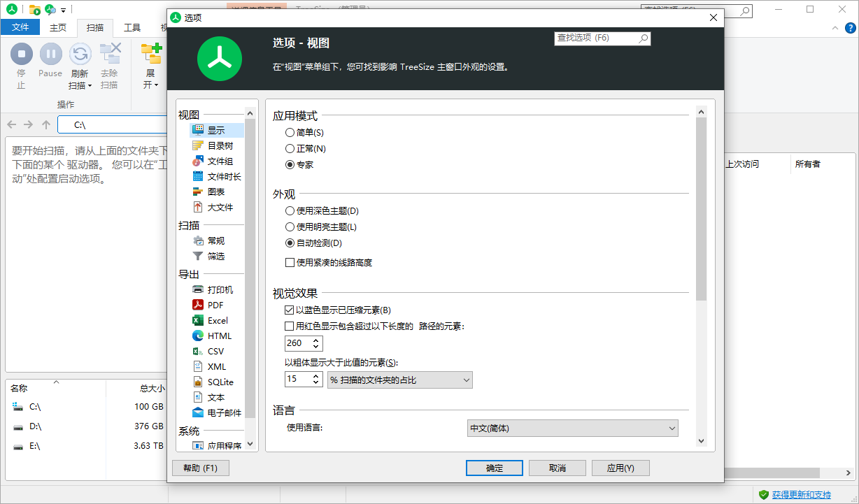Image resolution: width=859 pixels, height=504 pixels.
Task: Increase the 260 path length stepper
Action: (x=315, y=340)
